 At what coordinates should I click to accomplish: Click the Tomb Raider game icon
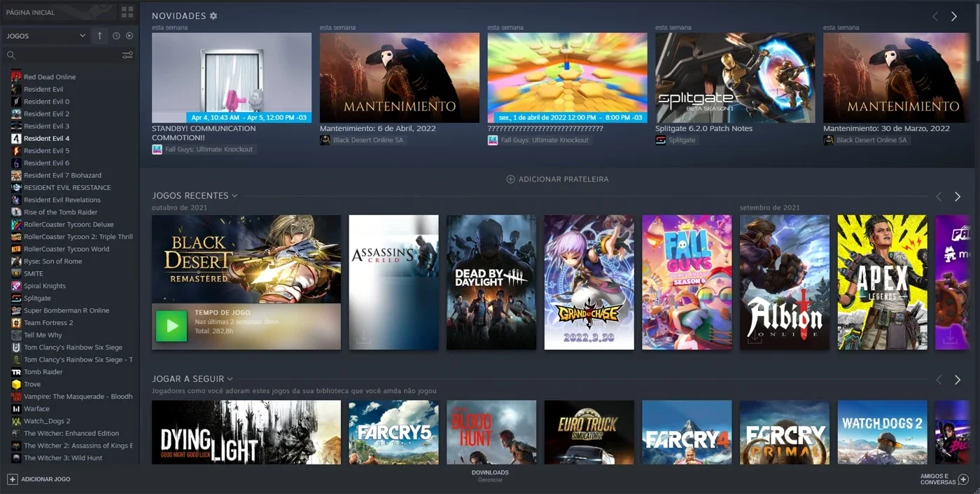16,372
